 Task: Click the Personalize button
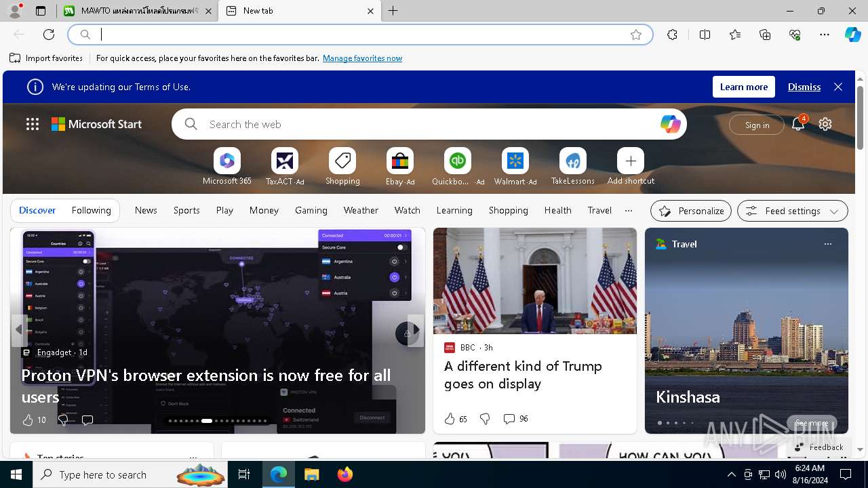coord(691,211)
